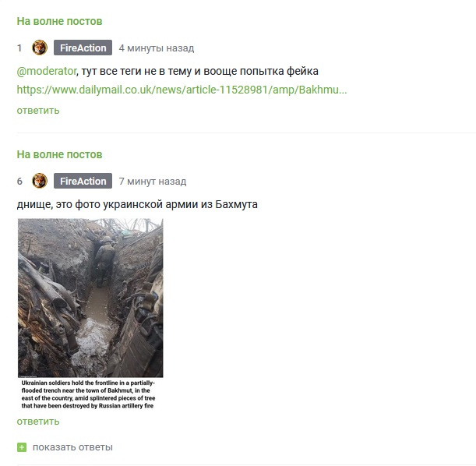Expand replies with the green plus icon
476x466 pixels.
[x=22, y=447]
